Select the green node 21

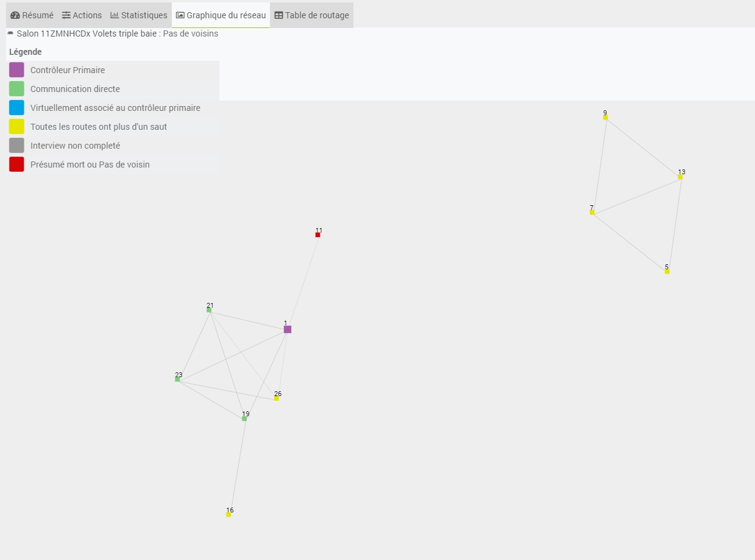[209, 310]
